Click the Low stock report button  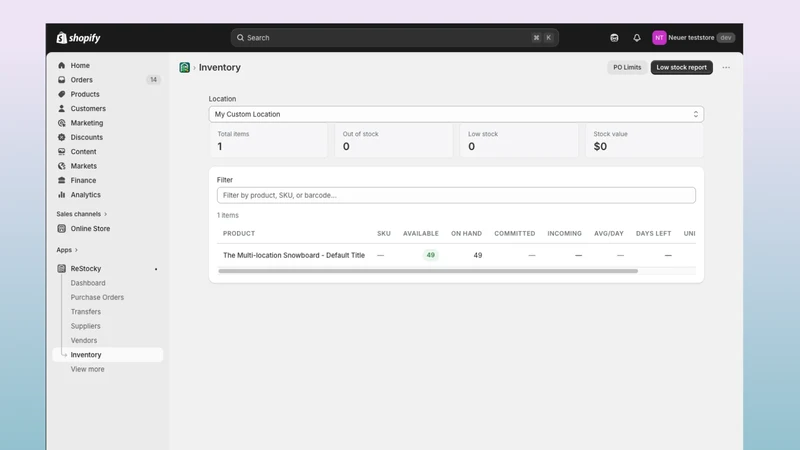682,67
